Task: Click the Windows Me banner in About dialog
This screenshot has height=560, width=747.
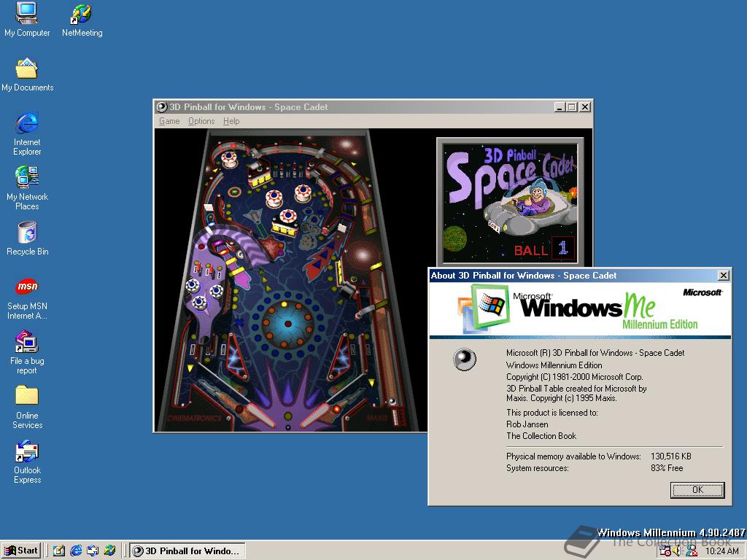Action: (x=580, y=309)
